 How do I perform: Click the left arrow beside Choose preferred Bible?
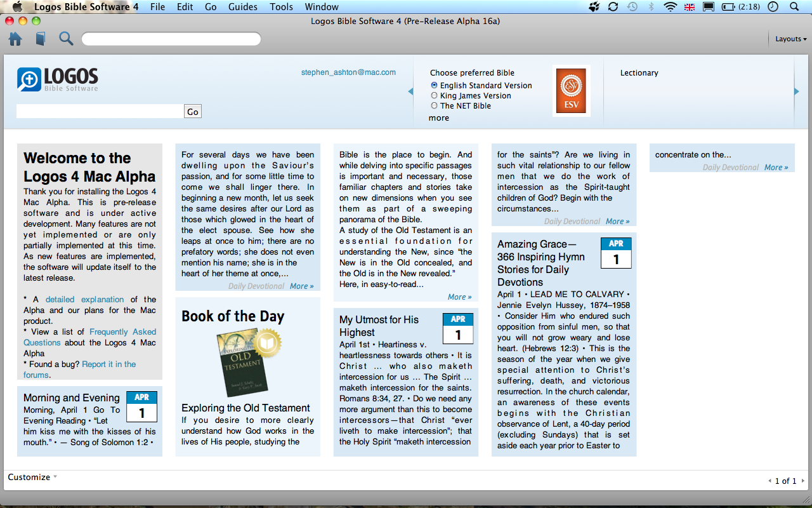point(410,92)
